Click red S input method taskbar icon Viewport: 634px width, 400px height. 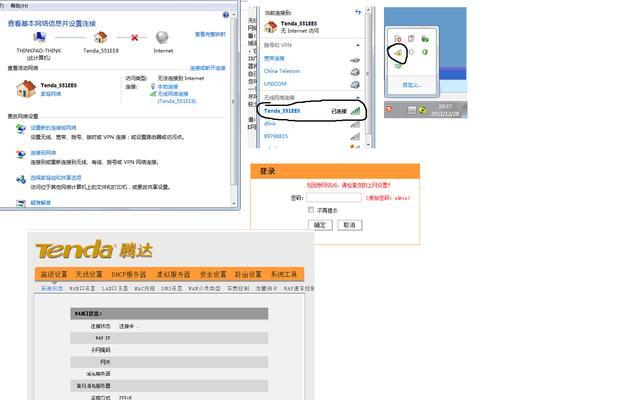pyautogui.click(x=389, y=109)
